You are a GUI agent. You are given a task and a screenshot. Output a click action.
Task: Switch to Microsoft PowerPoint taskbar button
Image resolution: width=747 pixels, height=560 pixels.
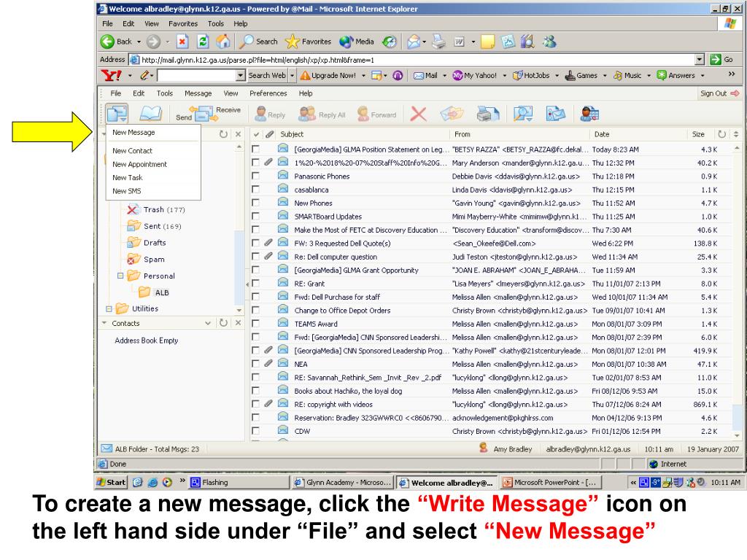click(x=551, y=483)
